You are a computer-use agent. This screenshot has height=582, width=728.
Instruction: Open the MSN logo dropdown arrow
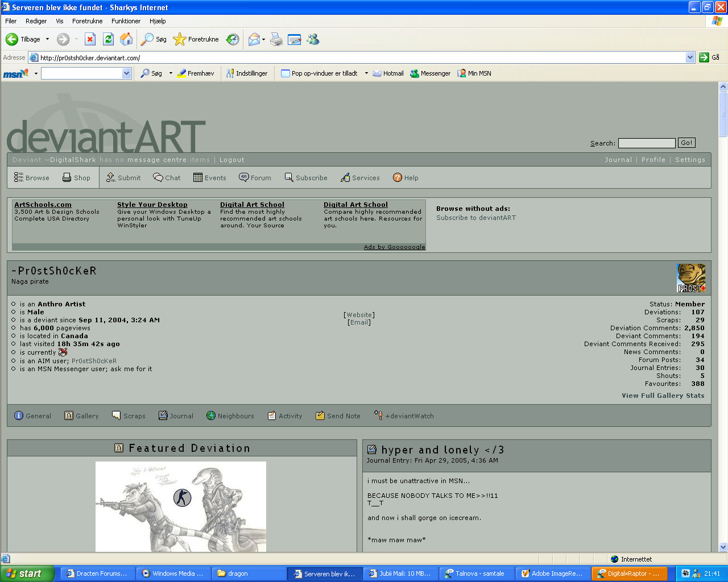tap(36, 73)
